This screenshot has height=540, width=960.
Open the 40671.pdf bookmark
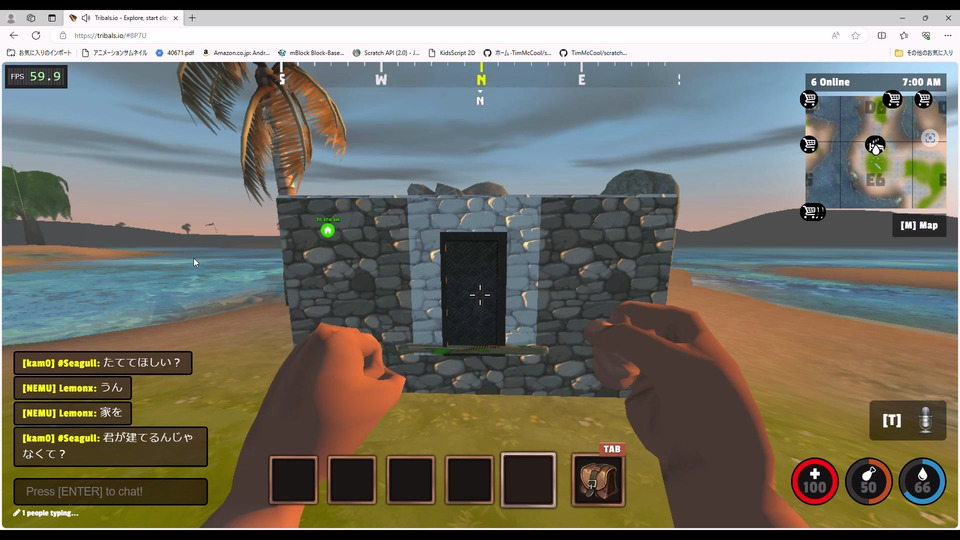[x=174, y=53]
